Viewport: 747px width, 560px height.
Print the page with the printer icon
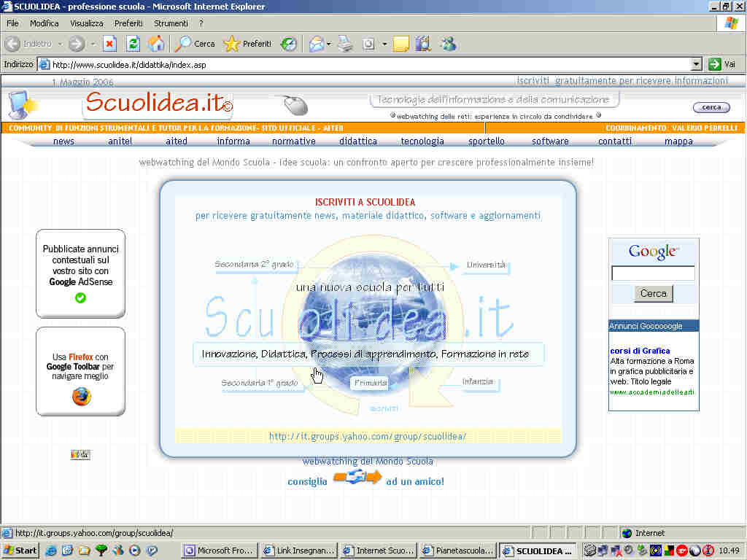click(345, 44)
